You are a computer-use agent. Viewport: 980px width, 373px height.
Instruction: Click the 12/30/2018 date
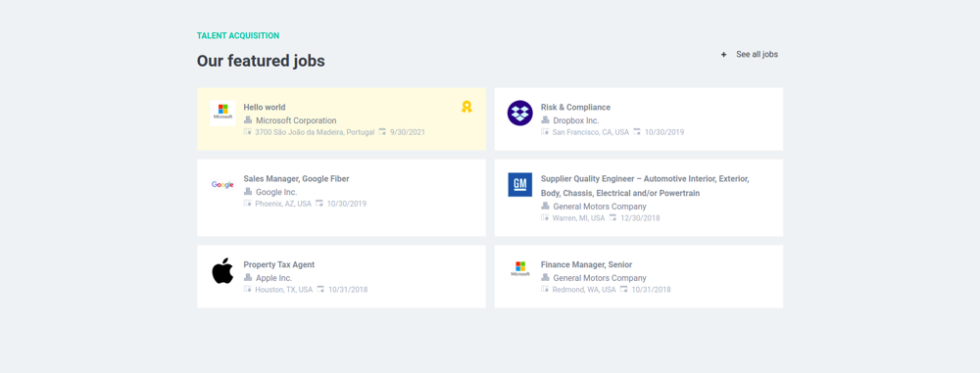[641, 218]
